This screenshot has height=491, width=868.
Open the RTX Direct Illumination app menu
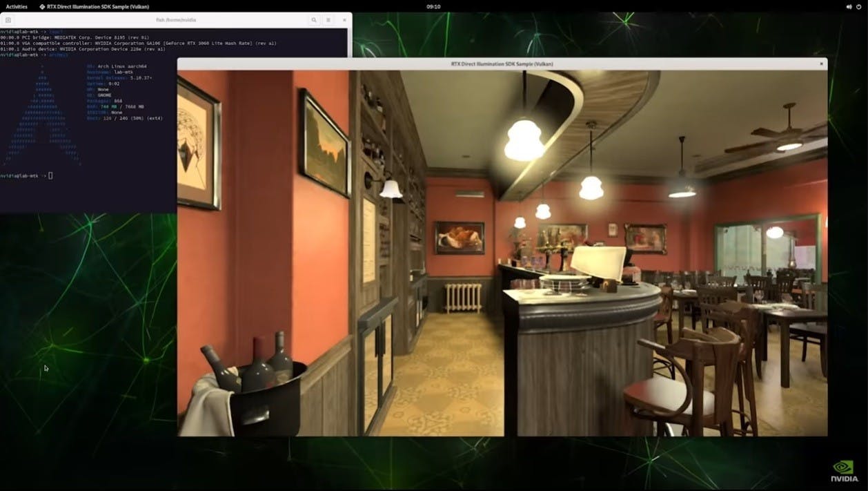tap(94, 6)
